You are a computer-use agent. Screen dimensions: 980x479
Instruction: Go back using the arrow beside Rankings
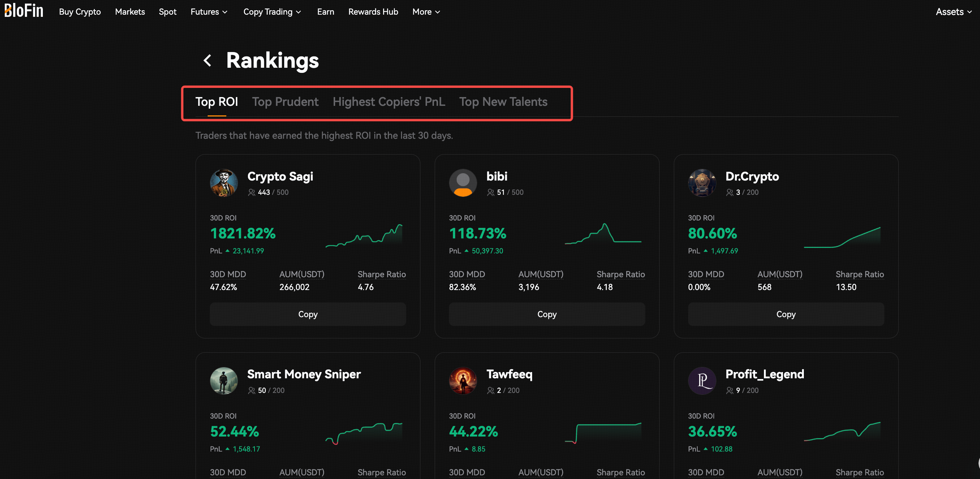[x=207, y=60]
